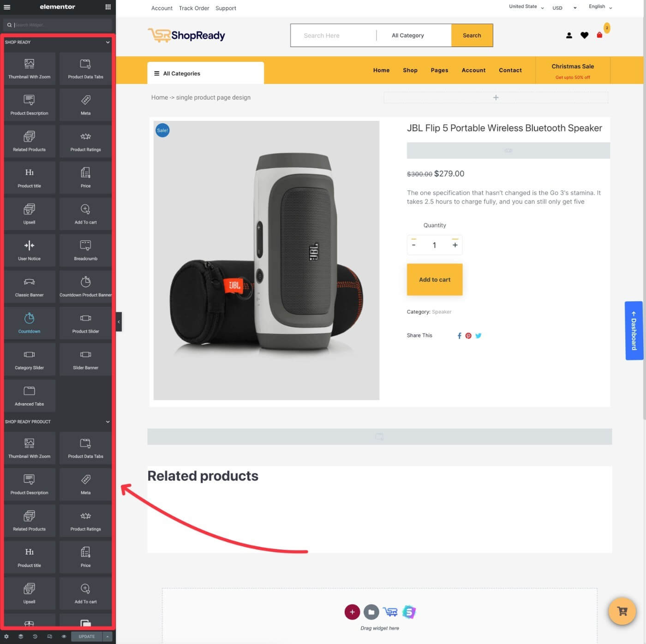Select the User Notice widget

(x=30, y=250)
